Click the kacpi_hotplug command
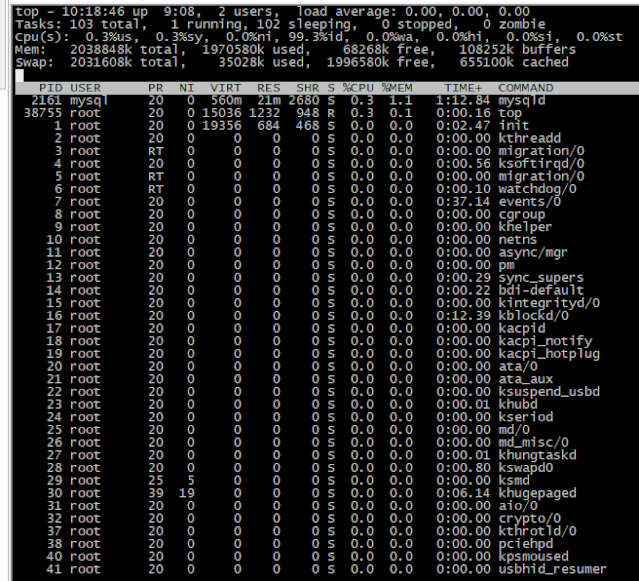Viewport: 639px width, 581px height. [x=549, y=354]
